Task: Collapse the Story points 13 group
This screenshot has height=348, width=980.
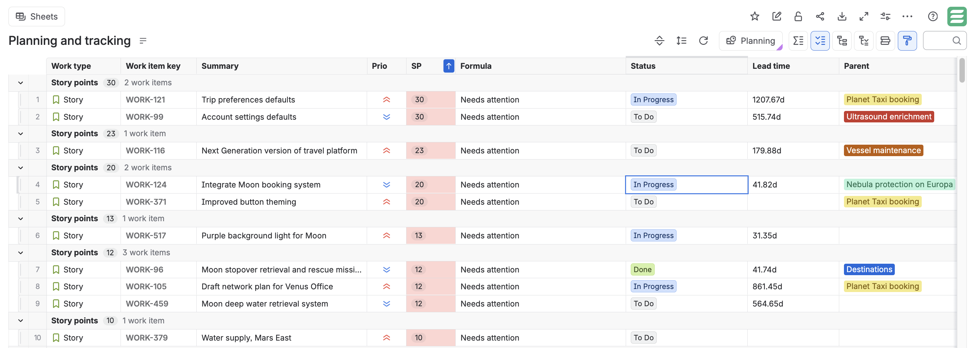Action: [x=21, y=219]
